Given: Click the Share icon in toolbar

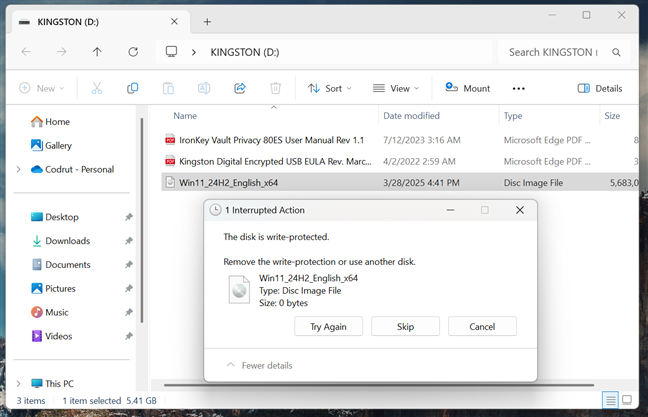Looking at the screenshot, I should (240, 88).
